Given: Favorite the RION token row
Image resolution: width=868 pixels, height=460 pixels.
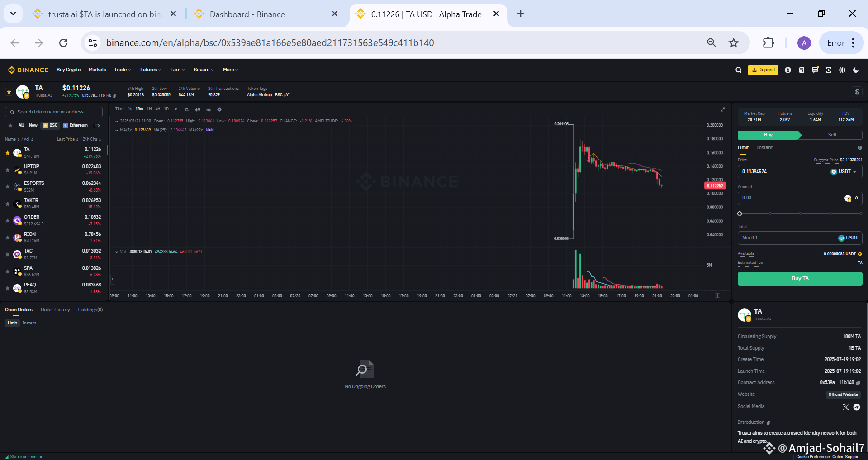Looking at the screenshot, I should tap(8, 238).
